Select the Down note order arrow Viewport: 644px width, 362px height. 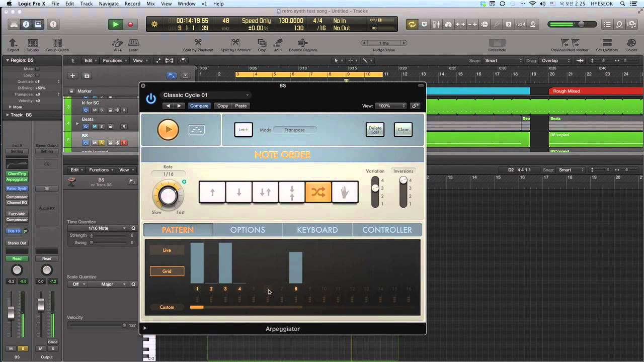[x=239, y=192]
